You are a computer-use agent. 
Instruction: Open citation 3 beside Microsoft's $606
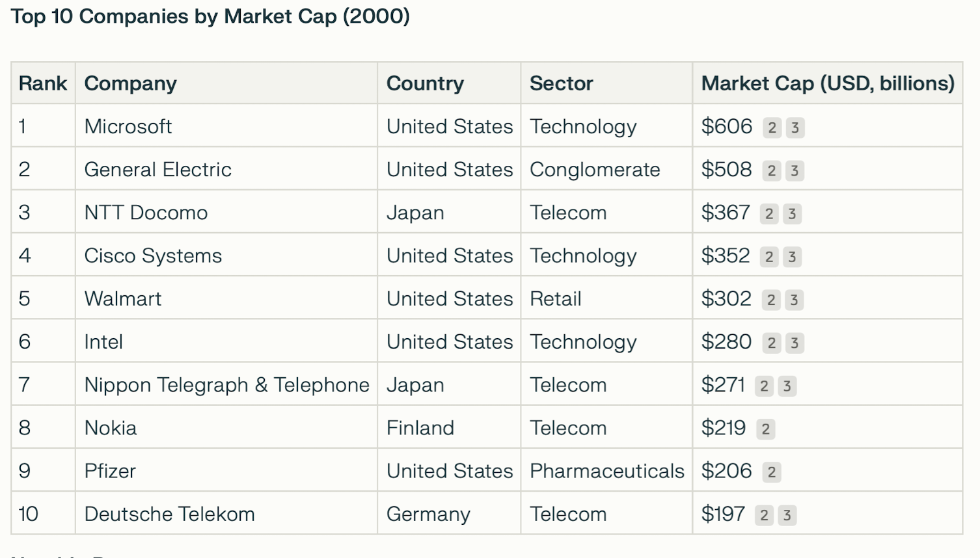(x=795, y=127)
